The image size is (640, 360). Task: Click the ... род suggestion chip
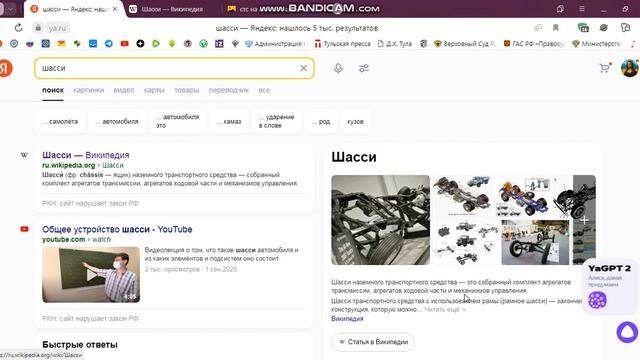coord(321,122)
